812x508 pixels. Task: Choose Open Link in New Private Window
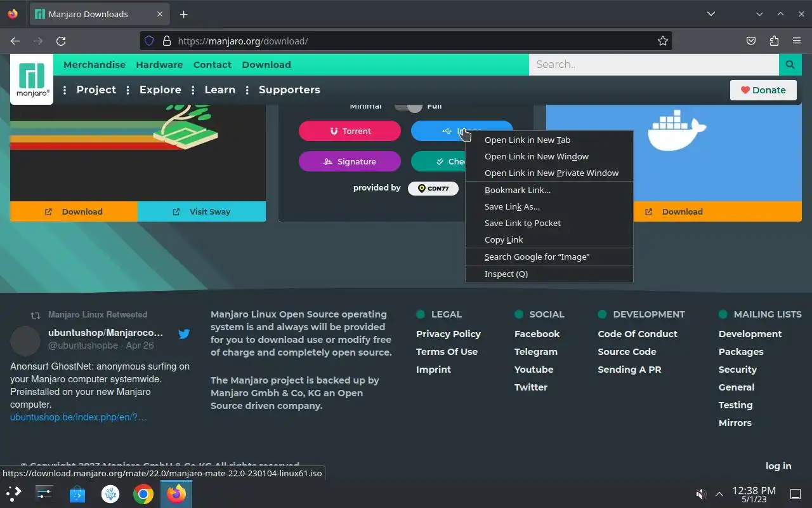(549, 173)
